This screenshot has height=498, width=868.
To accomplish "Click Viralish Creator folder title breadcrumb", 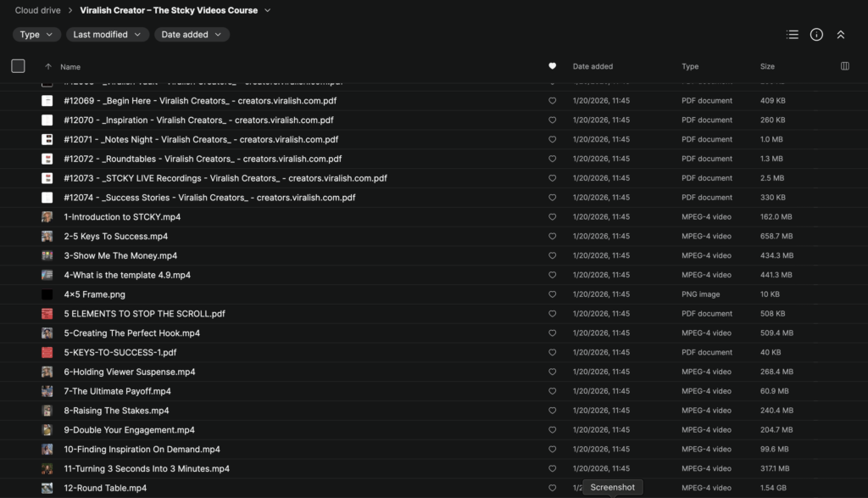I will click(x=169, y=10).
